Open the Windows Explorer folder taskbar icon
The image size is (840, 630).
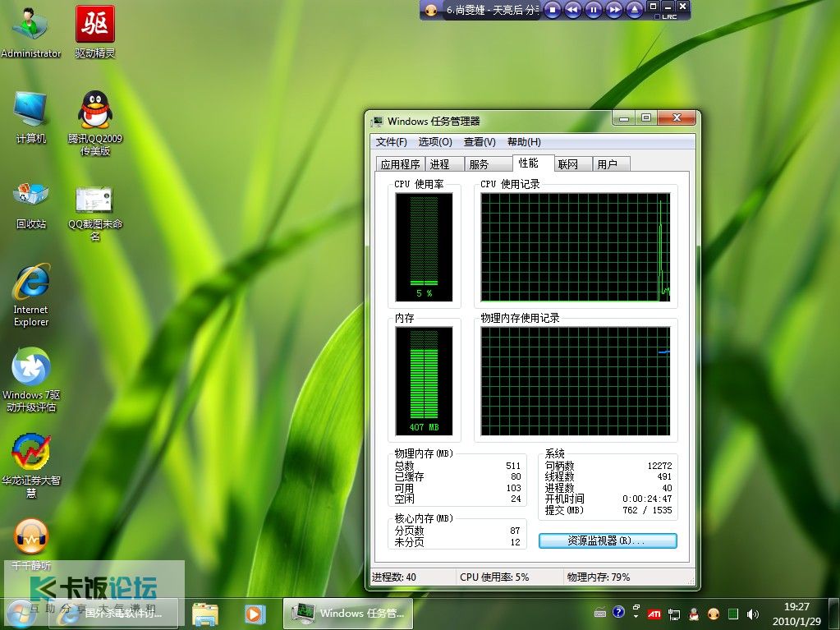(x=205, y=614)
